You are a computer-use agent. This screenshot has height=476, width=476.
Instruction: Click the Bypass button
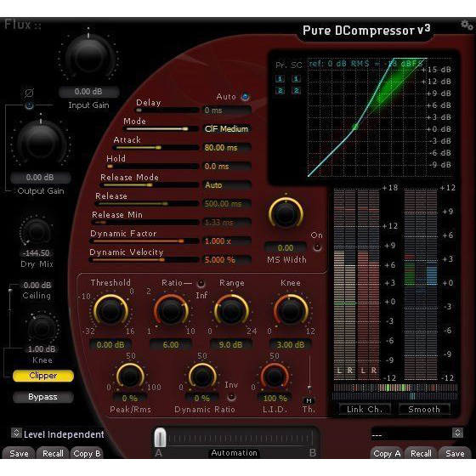(43, 397)
